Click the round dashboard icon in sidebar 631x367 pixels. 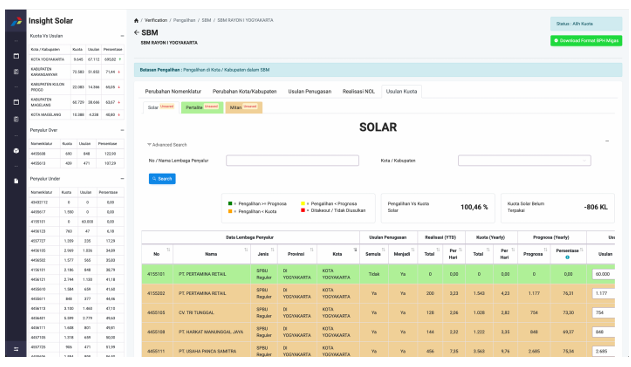coord(16,151)
